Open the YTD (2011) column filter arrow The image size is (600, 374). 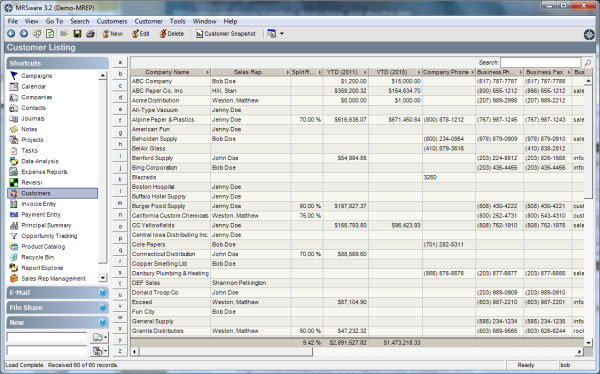[365, 72]
